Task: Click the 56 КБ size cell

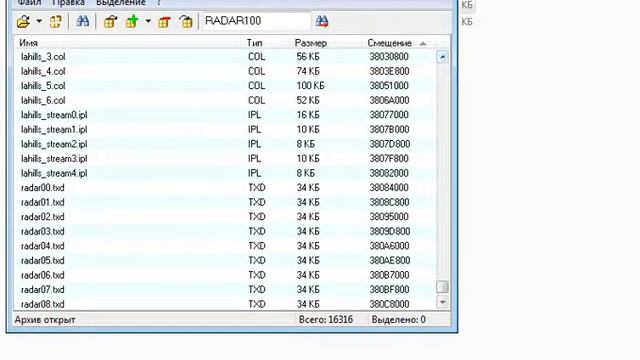Action: click(x=308, y=57)
